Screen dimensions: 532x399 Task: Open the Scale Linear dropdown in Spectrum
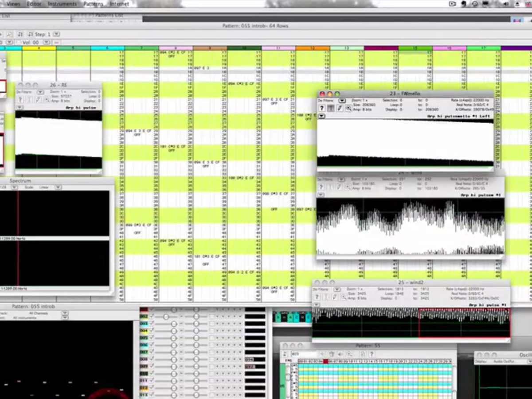point(58,188)
